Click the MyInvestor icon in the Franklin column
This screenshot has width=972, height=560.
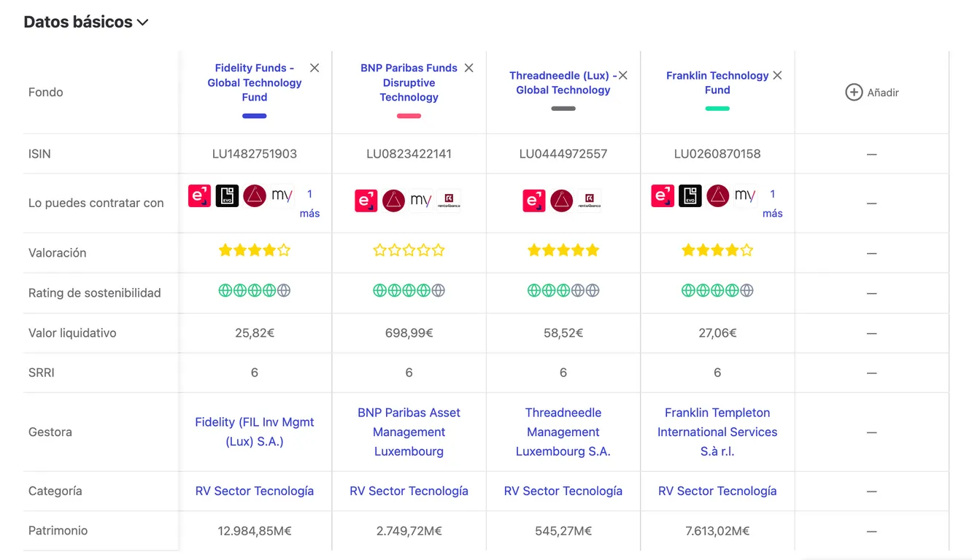(746, 196)
